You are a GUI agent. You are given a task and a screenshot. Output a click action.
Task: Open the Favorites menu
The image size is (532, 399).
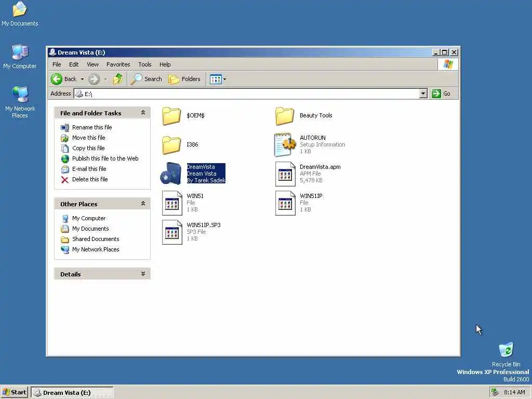tap(118, 64)
